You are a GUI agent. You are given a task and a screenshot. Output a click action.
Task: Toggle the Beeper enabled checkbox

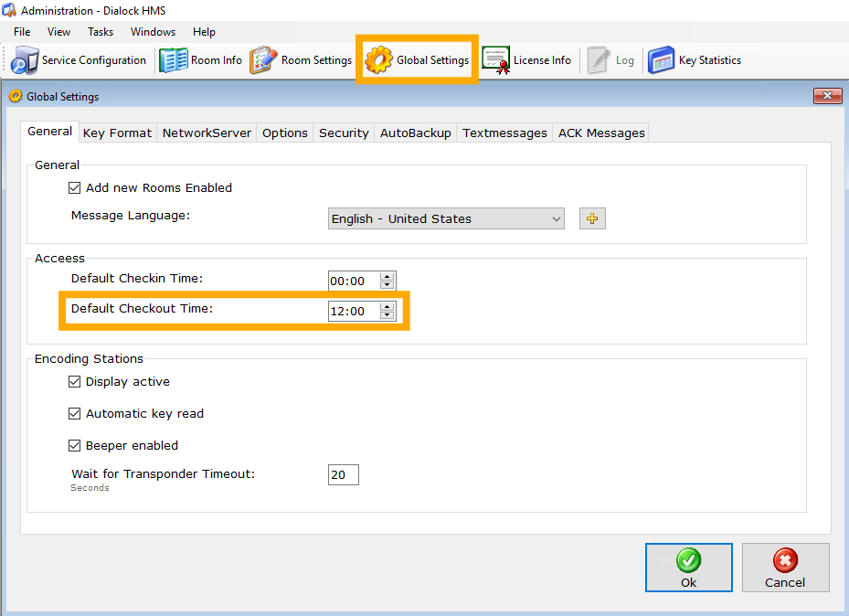[x=75, y=446]
